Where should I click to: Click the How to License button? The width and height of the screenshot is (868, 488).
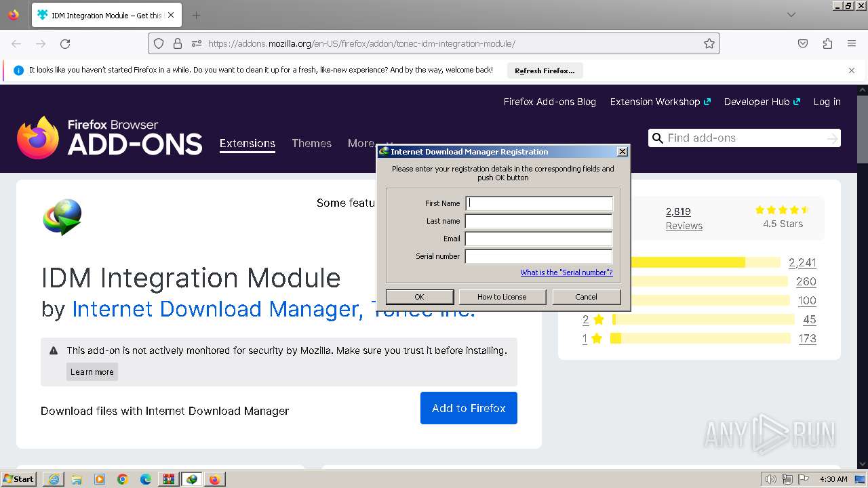coord(502,297)
